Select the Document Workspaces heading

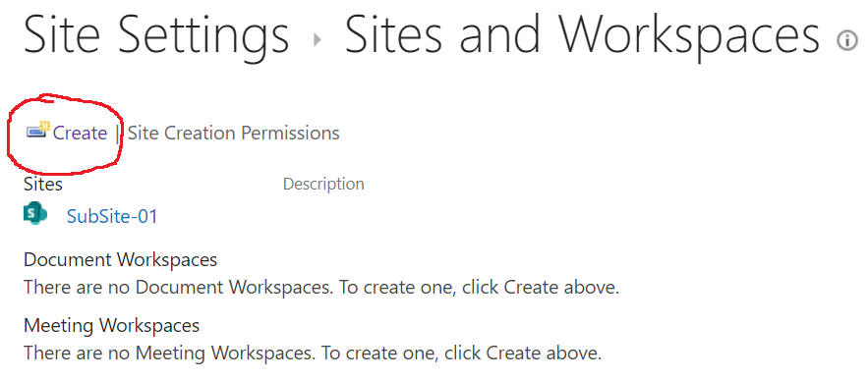click(120, 259)
